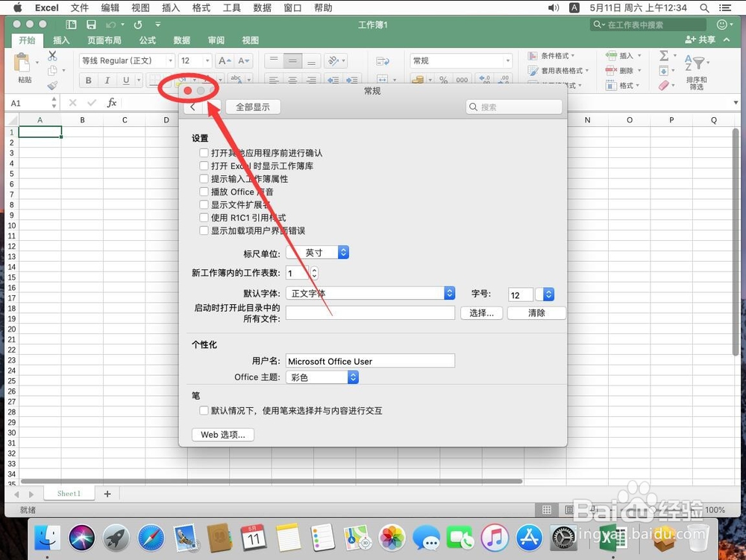Open the default font dropdown
Image resolution: width=746 pixels, height=560 pixels.
371,293
